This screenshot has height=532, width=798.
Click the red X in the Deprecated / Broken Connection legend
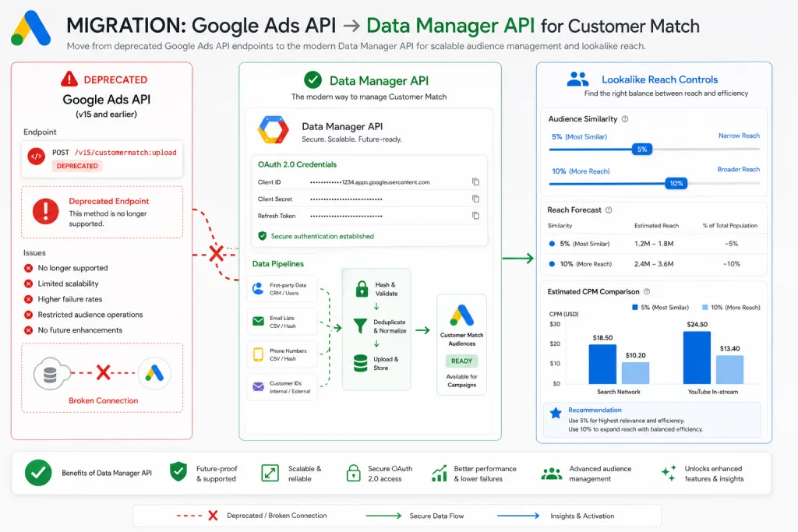tap(213, 516)
